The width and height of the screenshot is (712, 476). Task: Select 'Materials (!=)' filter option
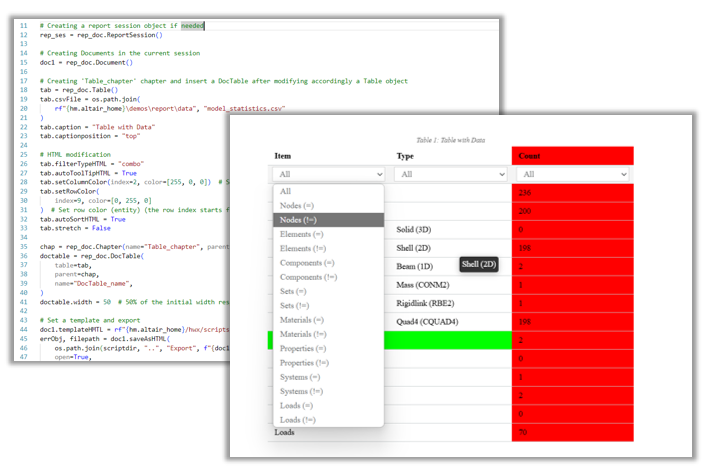click(328, 334)
